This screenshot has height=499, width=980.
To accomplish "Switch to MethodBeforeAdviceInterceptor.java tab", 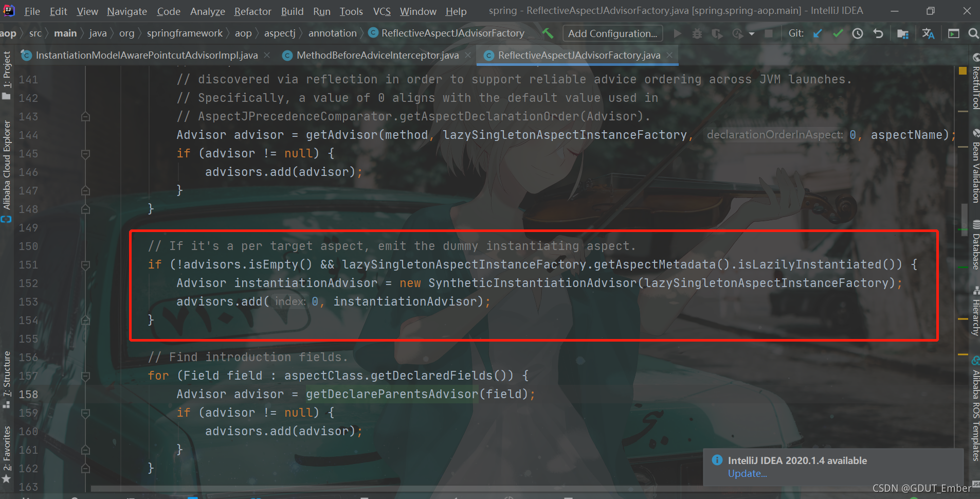I will (377, 55).
